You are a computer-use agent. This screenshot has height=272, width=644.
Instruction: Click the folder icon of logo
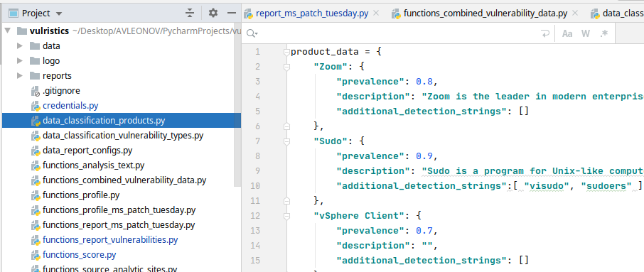pos(35,60)
